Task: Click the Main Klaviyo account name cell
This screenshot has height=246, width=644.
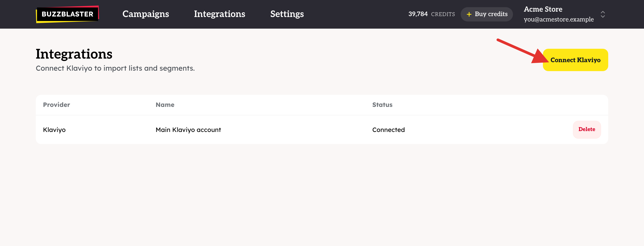Action: coord(188,130)
